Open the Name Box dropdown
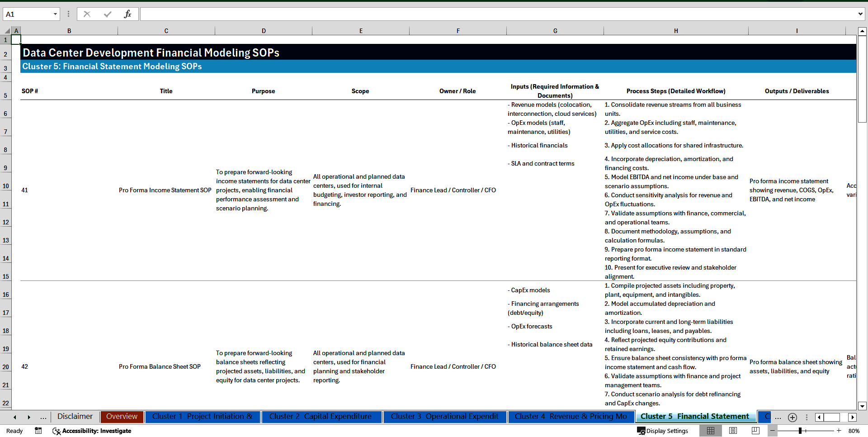 [x=56, y=14]
